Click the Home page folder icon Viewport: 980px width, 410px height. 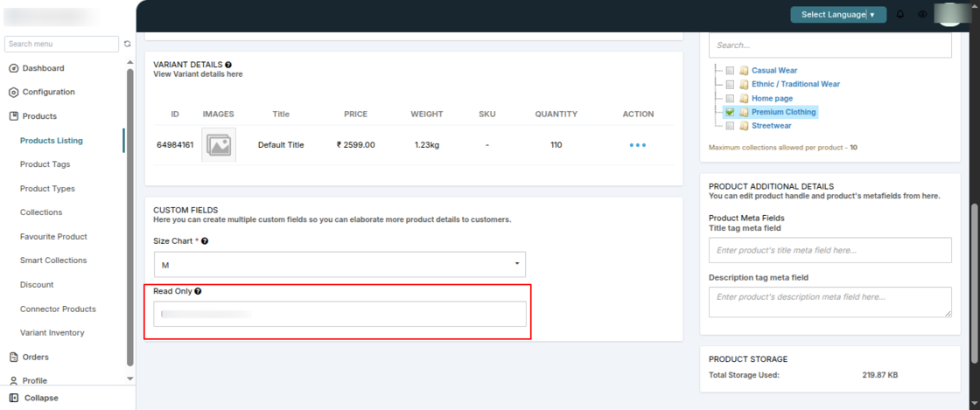(x=744, y=99)
